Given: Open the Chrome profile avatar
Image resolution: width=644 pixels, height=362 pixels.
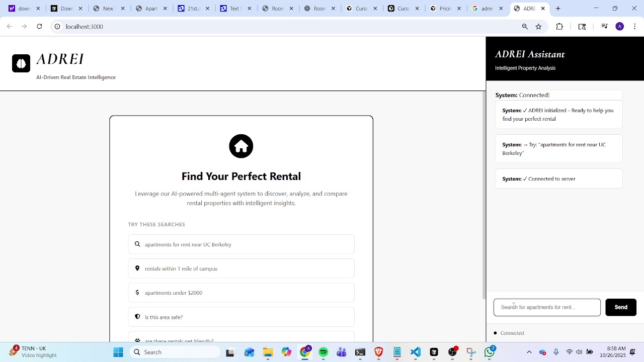Looking at the screenshot, I should (x=620, y=27).
